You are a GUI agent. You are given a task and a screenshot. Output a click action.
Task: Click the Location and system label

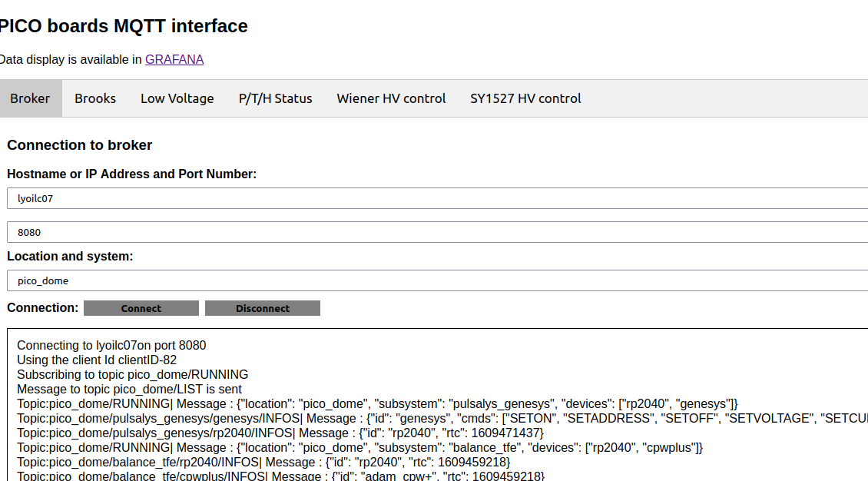point(71,256)
